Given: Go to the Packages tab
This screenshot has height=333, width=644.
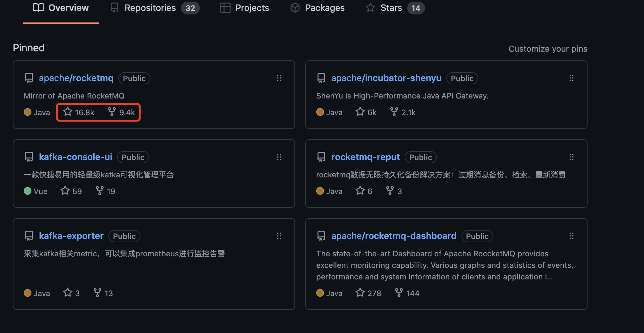Looking at the screenshot, I should 318,8.
